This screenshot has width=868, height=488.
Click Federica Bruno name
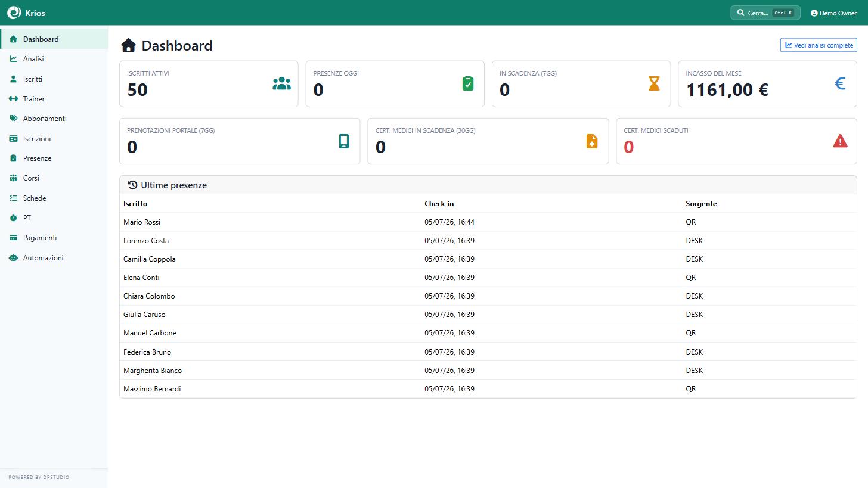click(x=147, y=352)
